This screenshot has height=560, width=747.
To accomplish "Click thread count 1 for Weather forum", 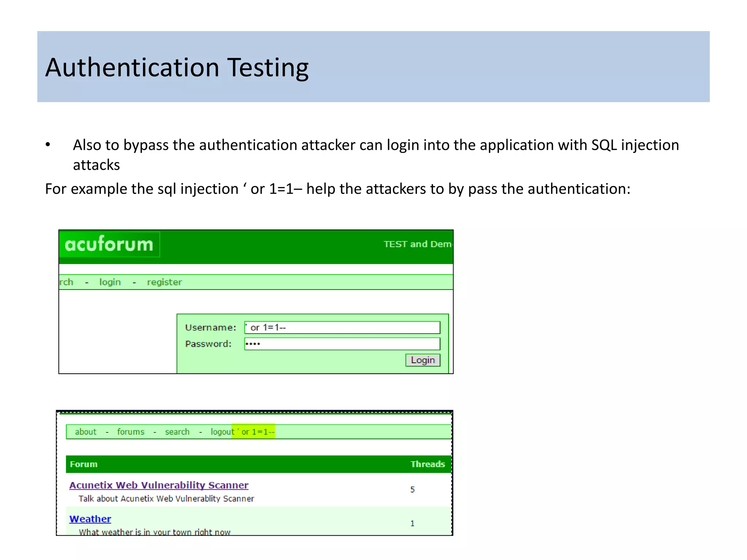I will [x=413, y=524].
